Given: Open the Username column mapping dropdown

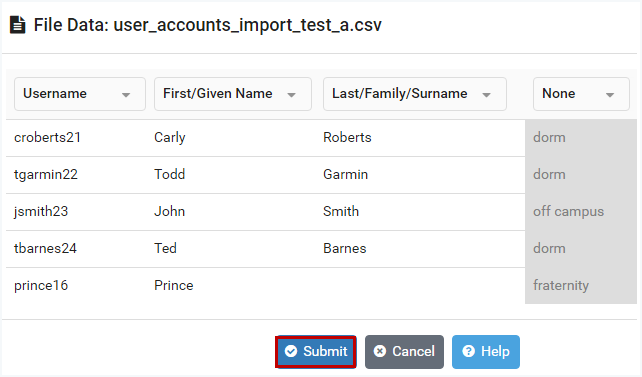Looking at the screenshot, I should pos(80,94).
